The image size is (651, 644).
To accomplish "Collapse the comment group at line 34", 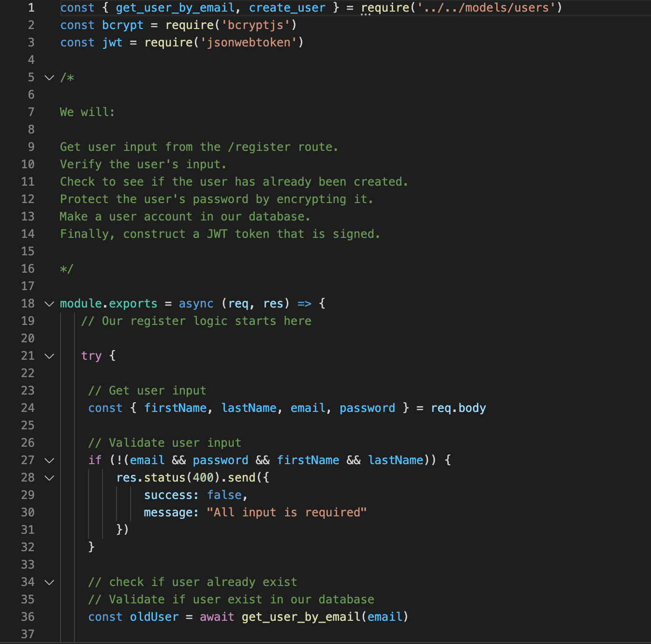I will click(x=49, y=582).
